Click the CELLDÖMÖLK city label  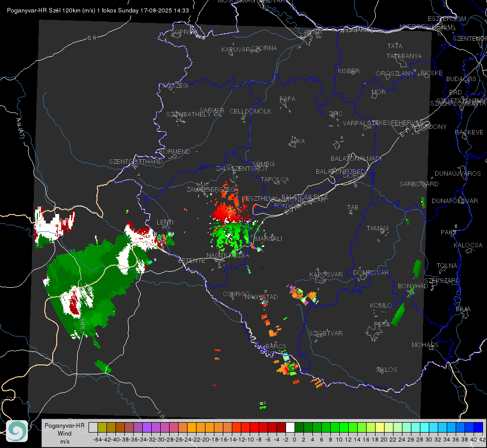point(251,112)
